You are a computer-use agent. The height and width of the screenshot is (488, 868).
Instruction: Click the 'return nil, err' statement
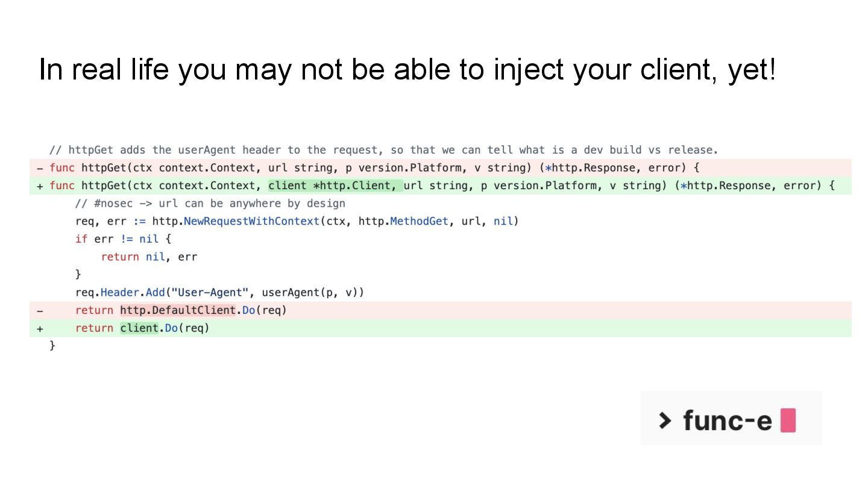149,257
